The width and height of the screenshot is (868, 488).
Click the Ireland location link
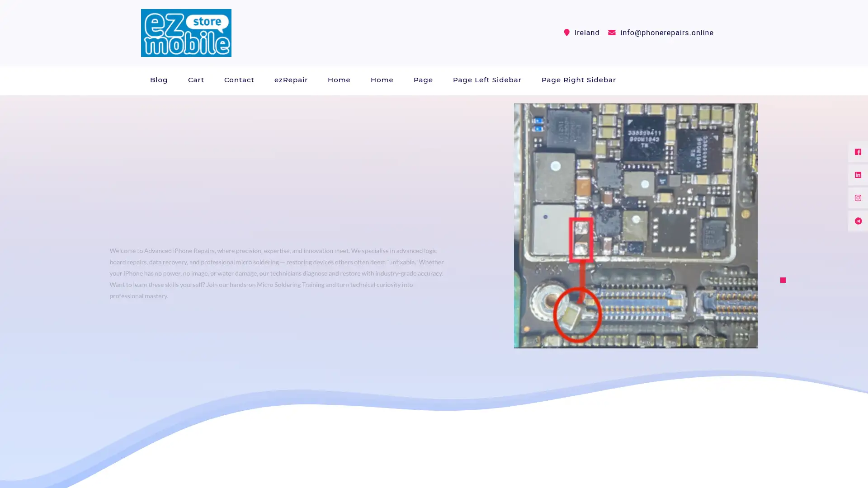pos(586,33)
